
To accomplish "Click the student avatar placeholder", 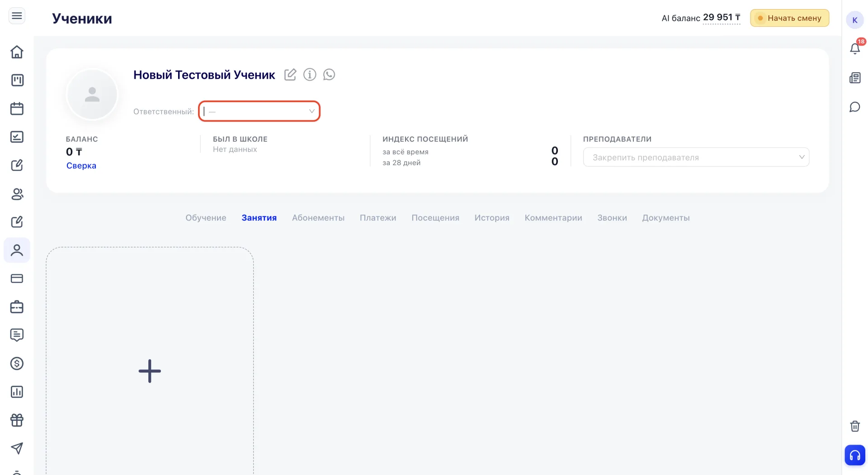I will tap(92, 95).
